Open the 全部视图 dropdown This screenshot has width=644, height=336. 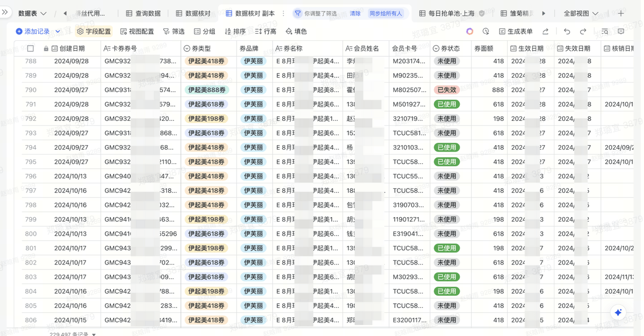[581, 14]
